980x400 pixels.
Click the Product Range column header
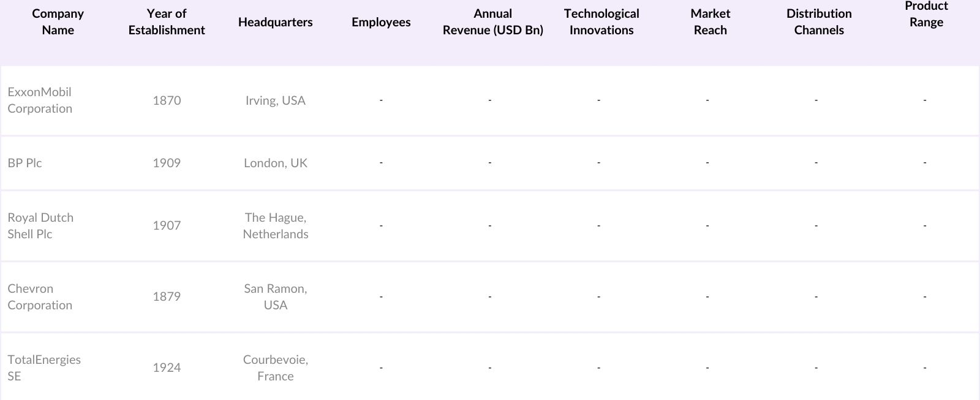926,14
